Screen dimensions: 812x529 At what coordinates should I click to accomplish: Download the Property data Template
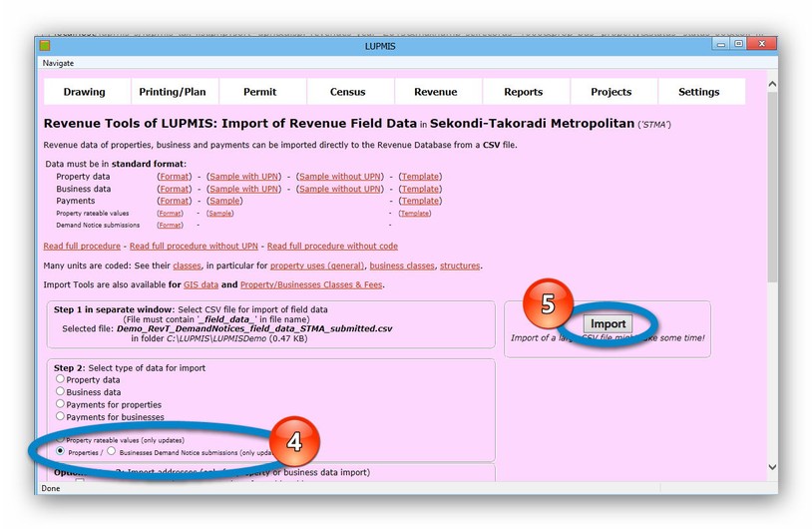(x=421, y=177)
